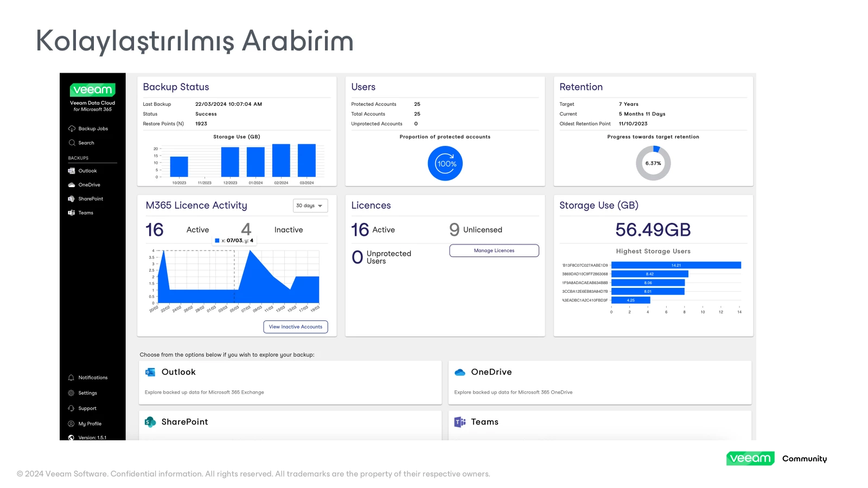Open the OneDrive explore card
The width and height of the screenshot is (868, 488).
[x=600, y=382]
